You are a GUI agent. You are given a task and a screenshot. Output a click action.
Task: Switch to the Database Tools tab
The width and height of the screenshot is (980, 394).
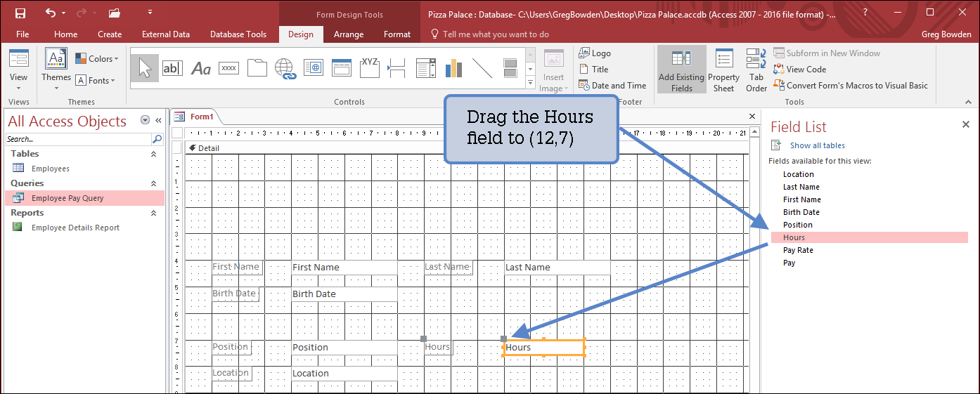click(238, 34)
